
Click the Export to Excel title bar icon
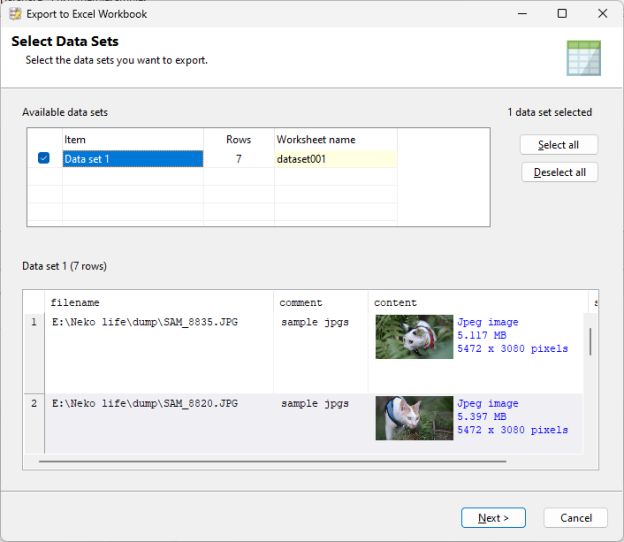click(15, 14)
